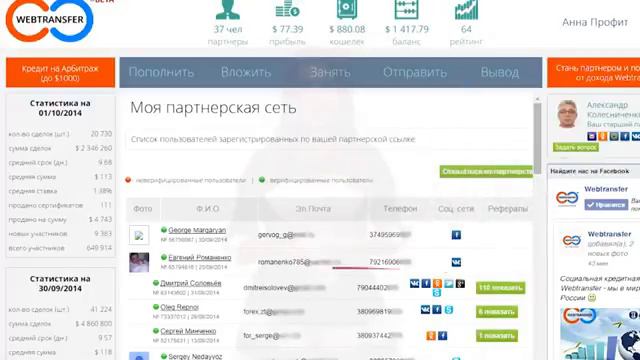Open Дмитрий Соловьёв's Twitter icon
This screenshot has width=640, height=360.
pos(449,283)
